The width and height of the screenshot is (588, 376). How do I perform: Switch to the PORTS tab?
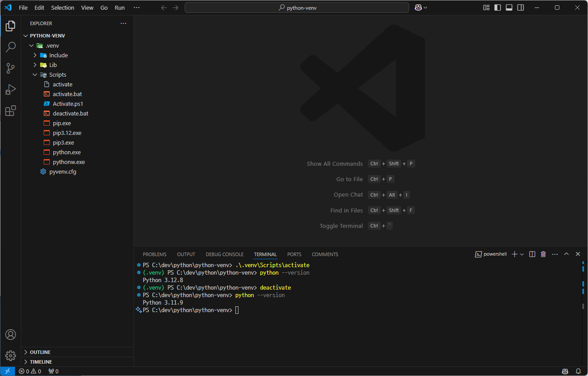tap(294, 254)
